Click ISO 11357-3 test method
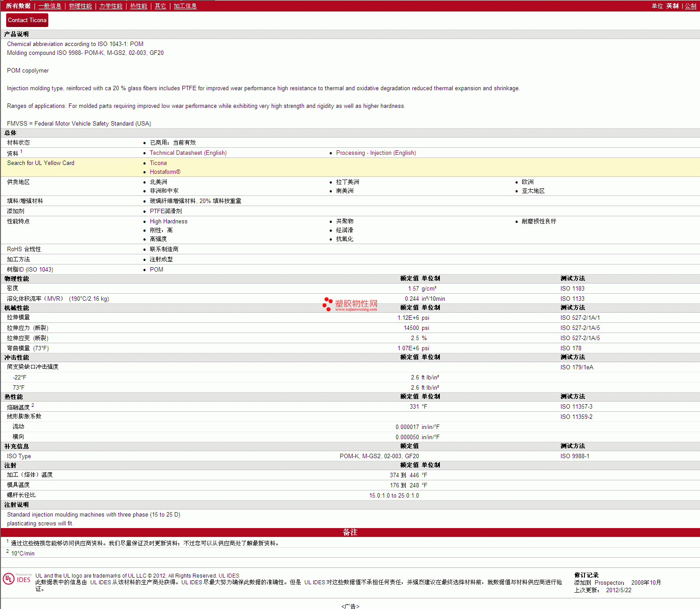This screenshot has height=609, width=700. (x=576, y=406)
